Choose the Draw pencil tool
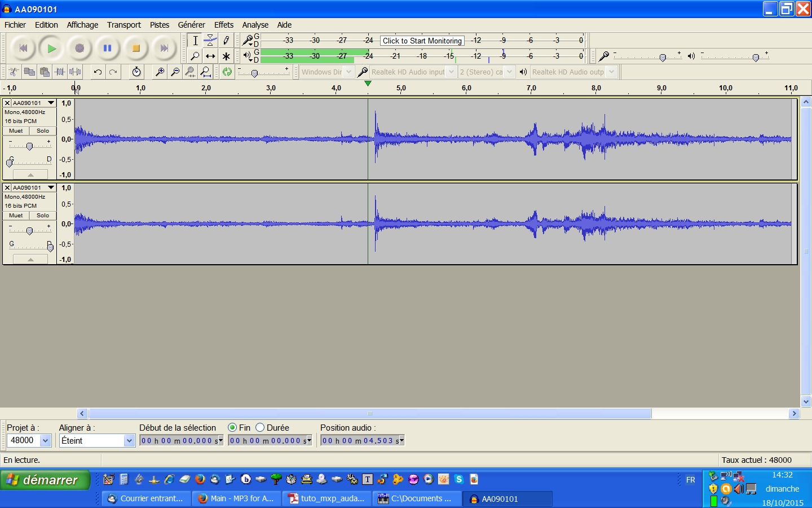The height and width of the screenshot is (508, 812). tap(226, 41)
